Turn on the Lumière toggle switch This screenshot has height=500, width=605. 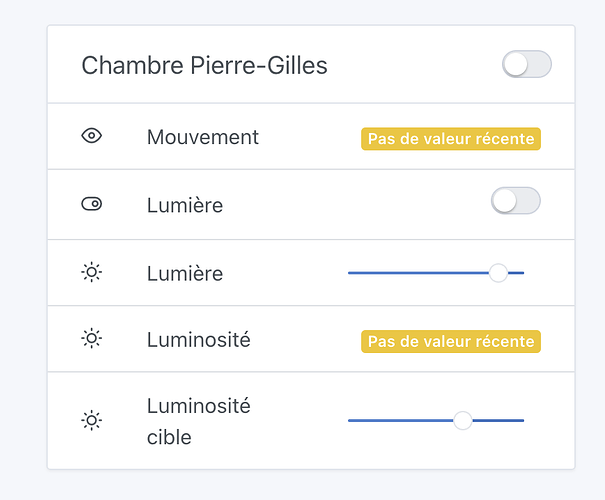click(x=515, y=201)
